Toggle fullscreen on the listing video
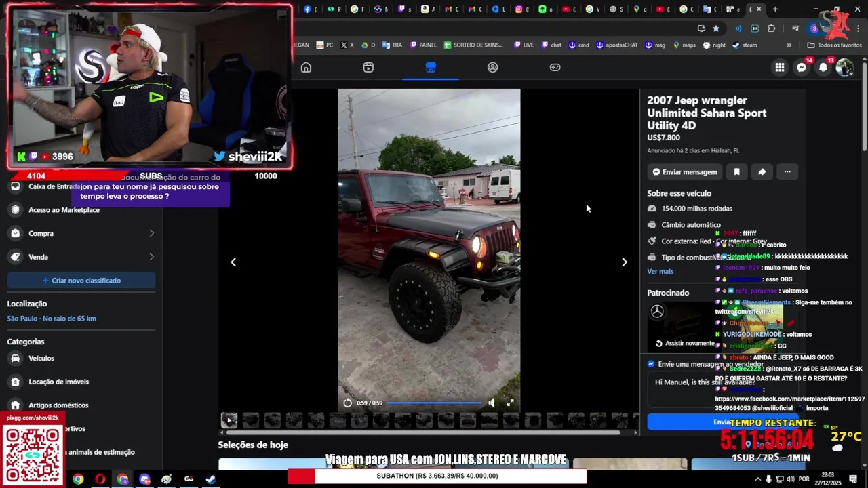This screenshot has width=868, height=488. click(510, 403)
